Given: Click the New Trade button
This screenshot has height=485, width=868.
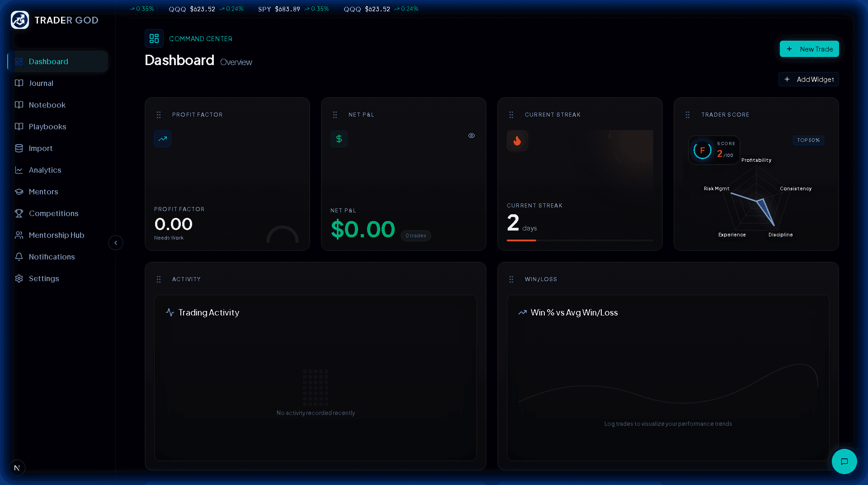Looking at the screenshot, I should tap(809, 49).
